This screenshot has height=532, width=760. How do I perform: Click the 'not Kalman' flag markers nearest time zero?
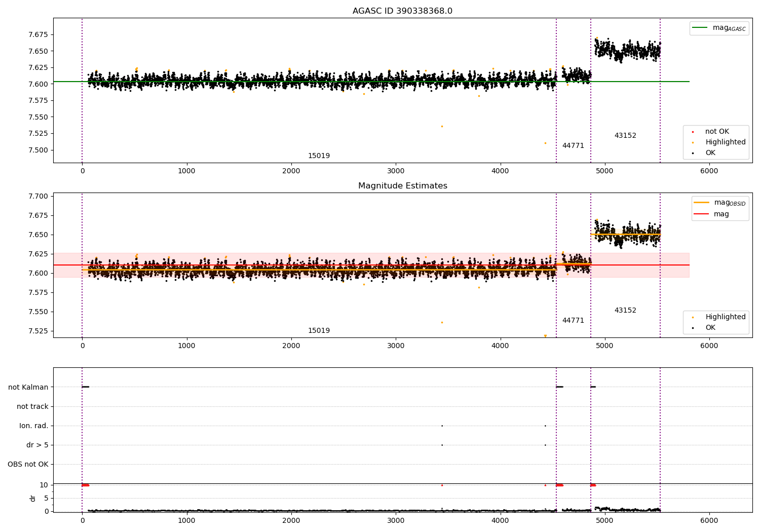86,387
